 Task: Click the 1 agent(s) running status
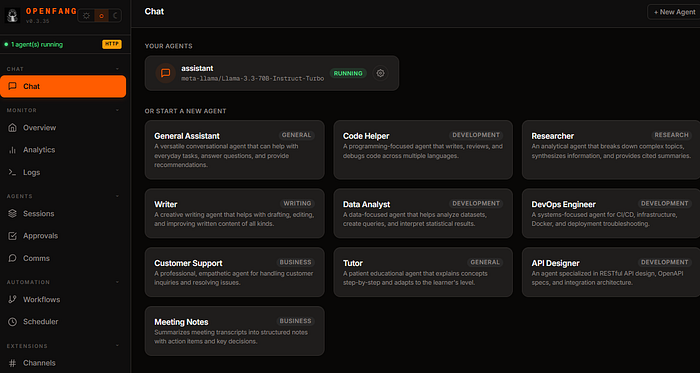click(33, 45)
